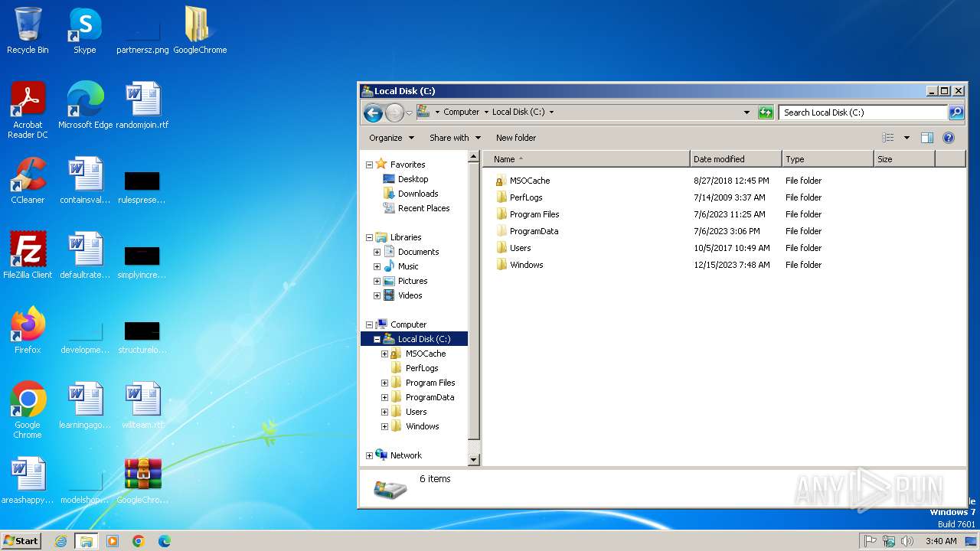Expand the MSOCache tree node
The width and height of the screenshot is (980, 551).
(384, 354)
